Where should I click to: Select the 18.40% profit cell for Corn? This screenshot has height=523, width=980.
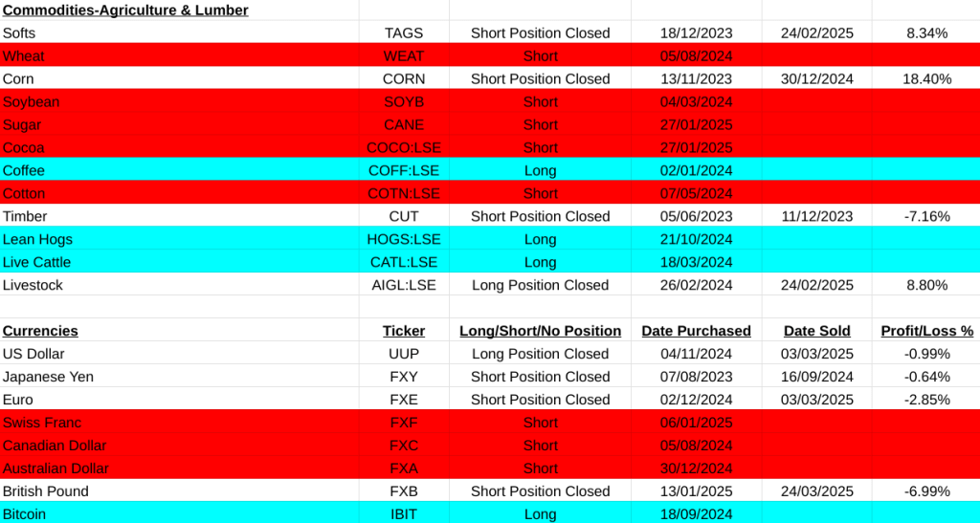click(x=926, y=78)
